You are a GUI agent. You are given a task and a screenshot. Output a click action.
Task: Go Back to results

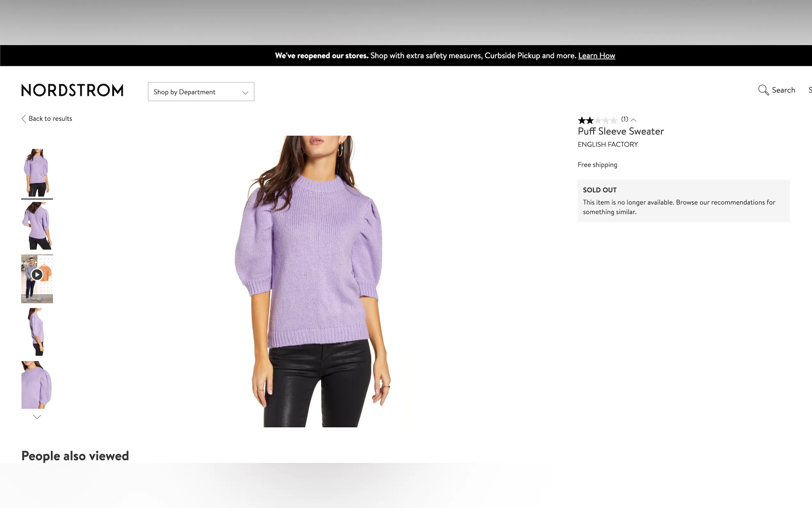(x=51, y=119)
